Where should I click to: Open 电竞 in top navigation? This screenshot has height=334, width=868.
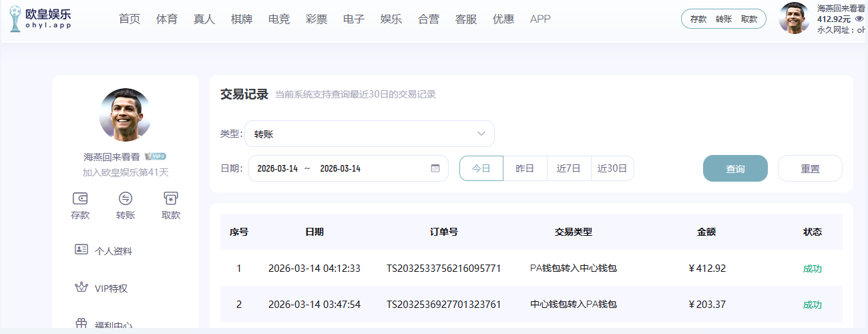point(279,19)
